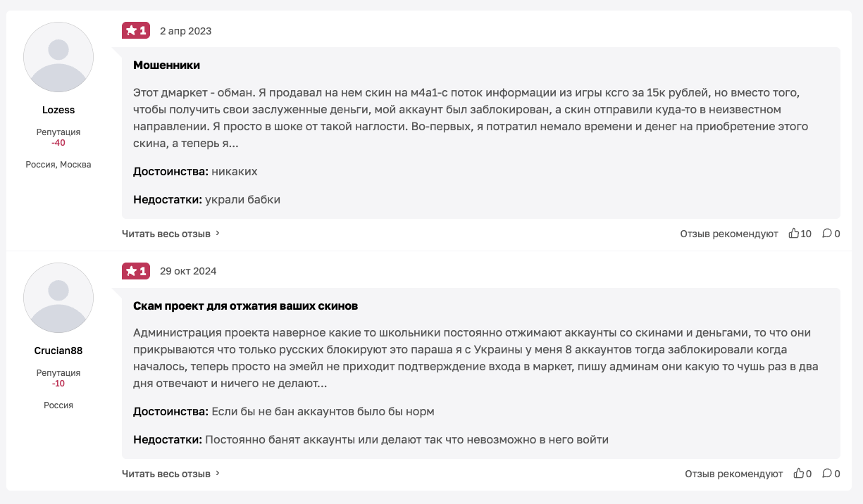Open review title 'Мошенники'
Image resolution: width=863 pixels, height=504 pixels.
pyautogui.click(x=166, y=65)
